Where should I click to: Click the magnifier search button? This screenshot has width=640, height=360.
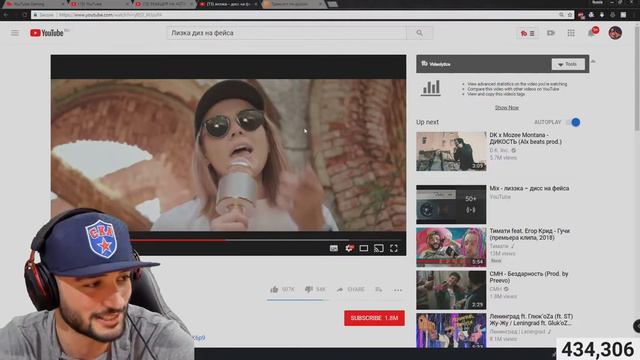click(420, 33)
